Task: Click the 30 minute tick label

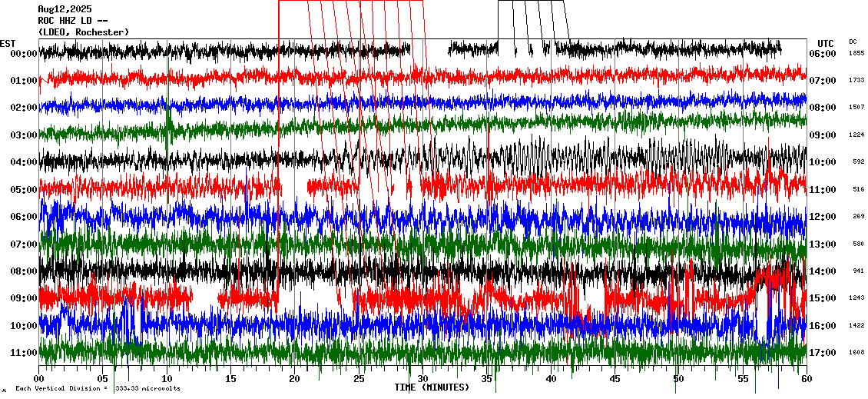Action: coord(422,379)
